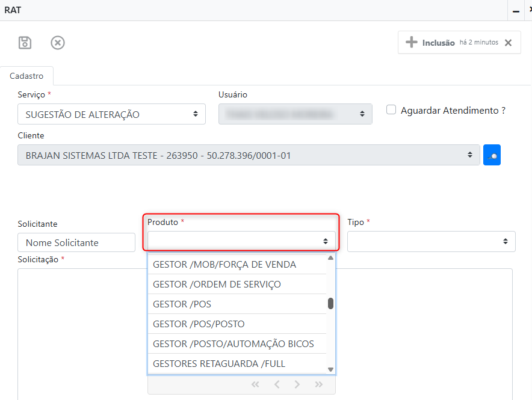Open the Tipo dropdown

[431, 241]
